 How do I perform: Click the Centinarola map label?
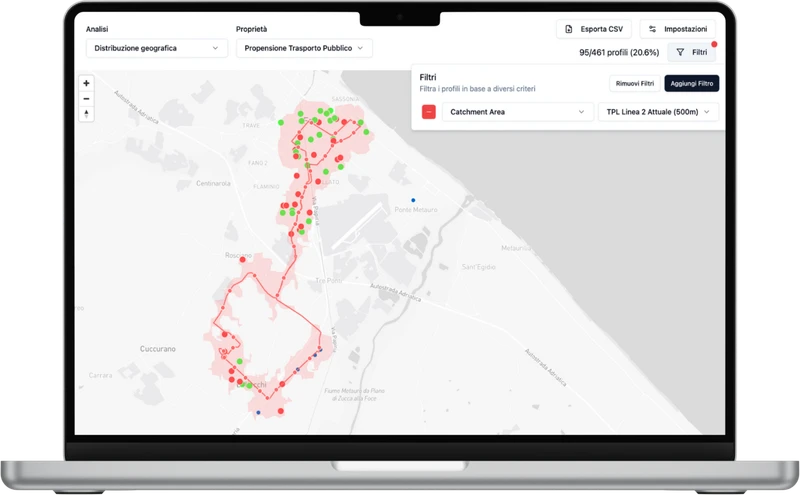pos(213,183)
